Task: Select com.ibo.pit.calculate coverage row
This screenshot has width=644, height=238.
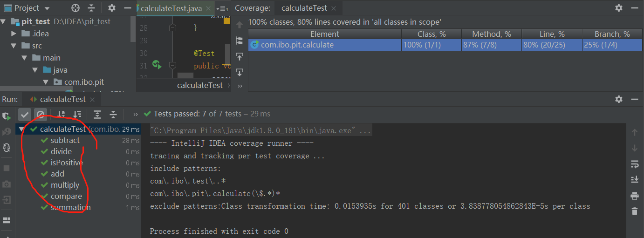Action: point(445,45)
